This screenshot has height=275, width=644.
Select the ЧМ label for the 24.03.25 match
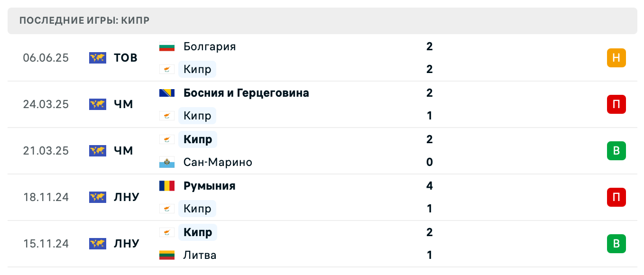[125, 104]
